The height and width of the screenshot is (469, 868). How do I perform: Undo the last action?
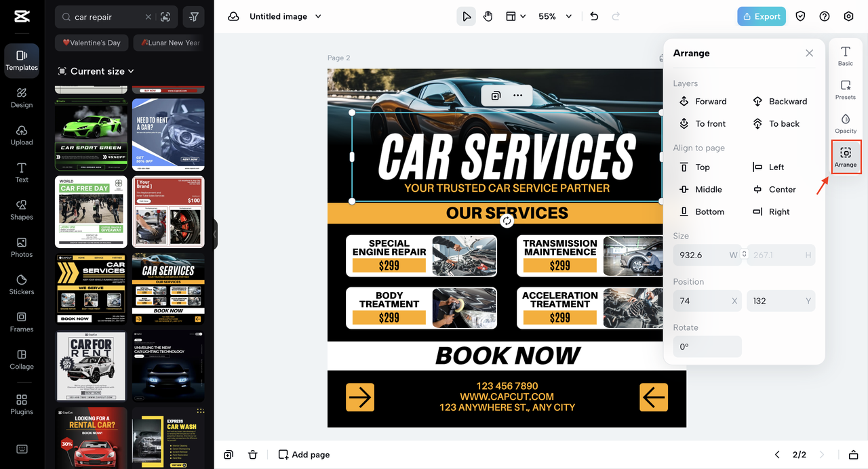[x=594, y=16]
